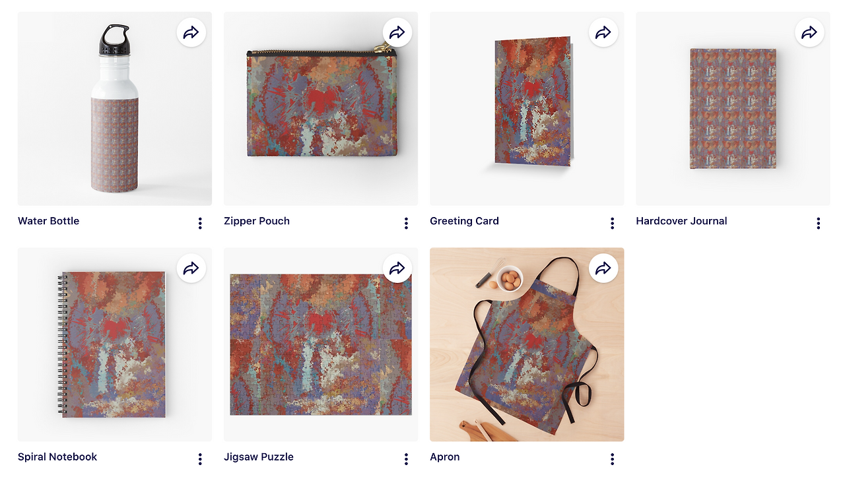845x504 pixels.
Task: Click share arrow on Greeting Card
Action: pos(603,32)
